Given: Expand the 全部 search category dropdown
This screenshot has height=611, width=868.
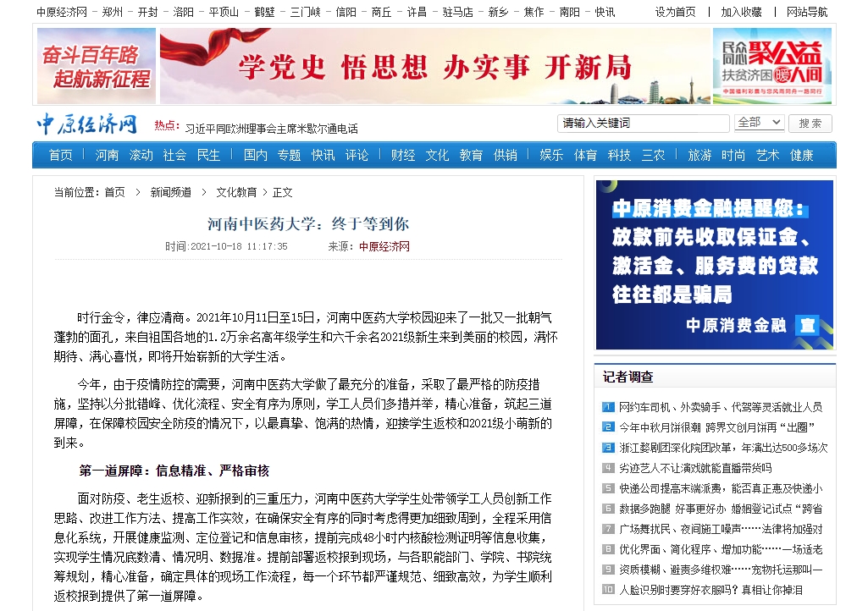Looking at the screenshot, I should coord(758,123).
